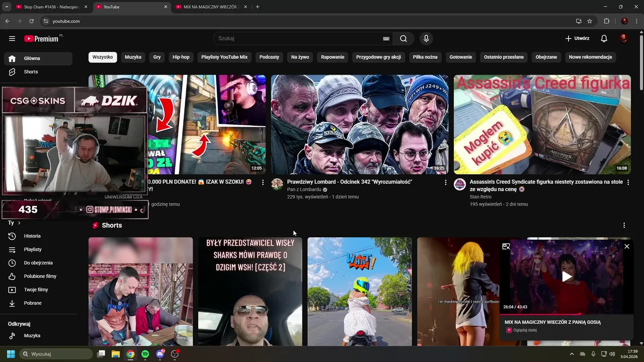Expand miniplayer to full watch page
This screenshot has width=644, height=362.
click(x=506, y=246)
